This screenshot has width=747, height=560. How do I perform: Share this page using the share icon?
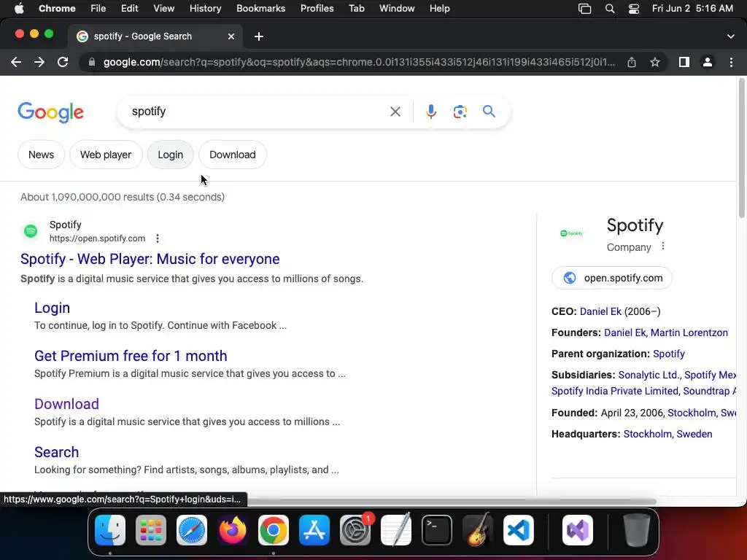click(x=632, y=62)
